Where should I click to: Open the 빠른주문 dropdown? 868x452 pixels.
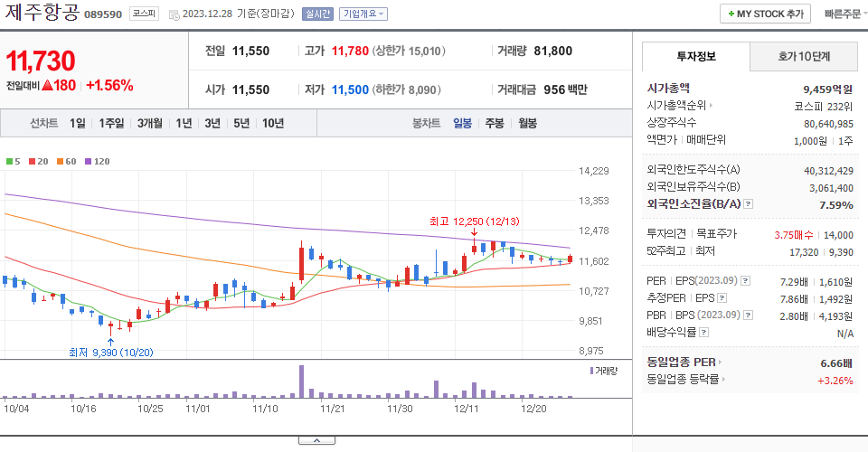[845, 14]
